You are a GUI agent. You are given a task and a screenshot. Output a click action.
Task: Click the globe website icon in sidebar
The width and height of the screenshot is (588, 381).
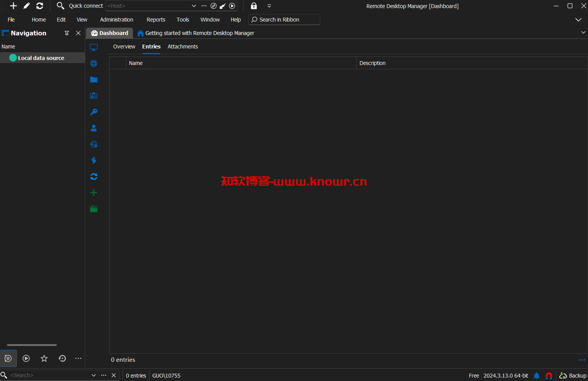(x=94, y=63)
